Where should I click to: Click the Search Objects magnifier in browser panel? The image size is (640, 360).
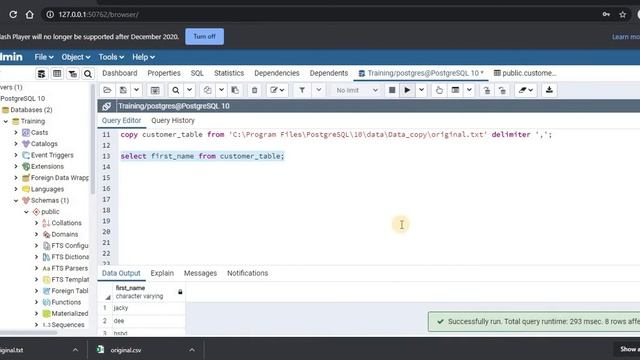coord(88,74)
